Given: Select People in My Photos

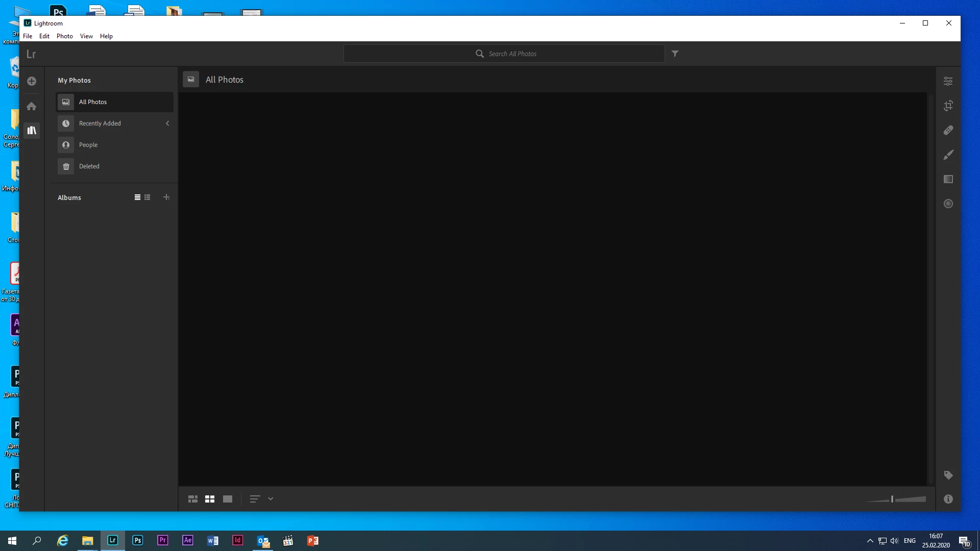Looking at the screenshot, I should pyautogui.click(x=88, y=145).
